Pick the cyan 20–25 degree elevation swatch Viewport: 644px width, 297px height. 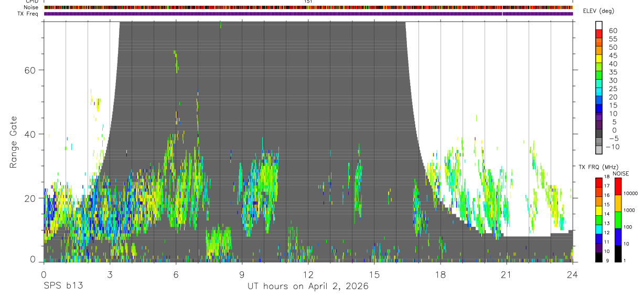point(599,92)
